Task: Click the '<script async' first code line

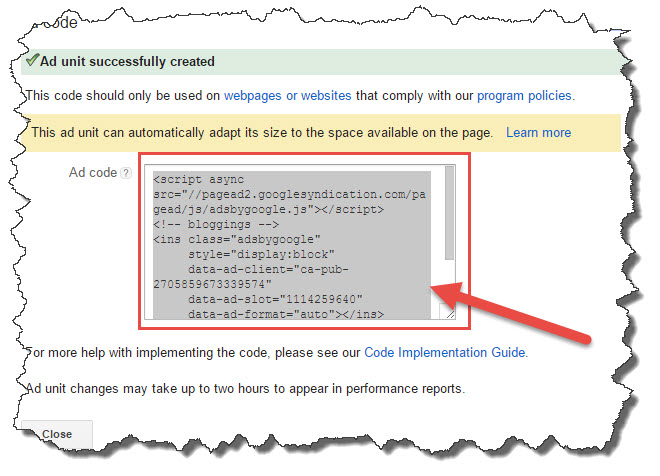Action: pyautogui.click(x=199, y=179)
